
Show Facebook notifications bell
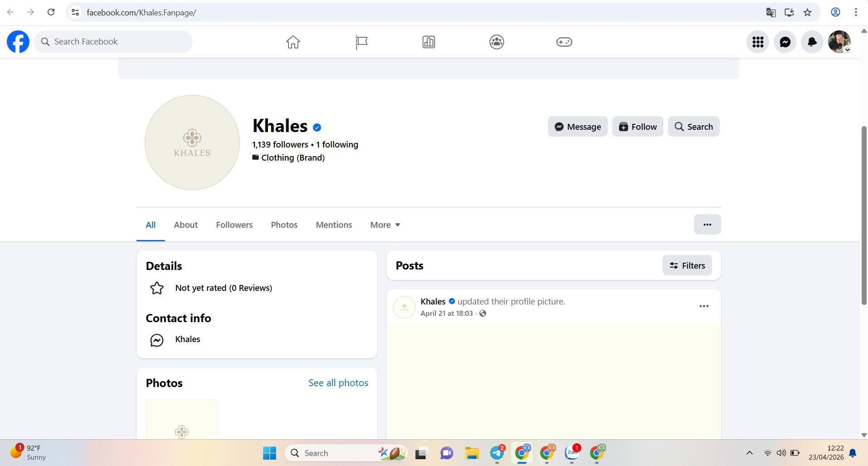tap(812, 42)
